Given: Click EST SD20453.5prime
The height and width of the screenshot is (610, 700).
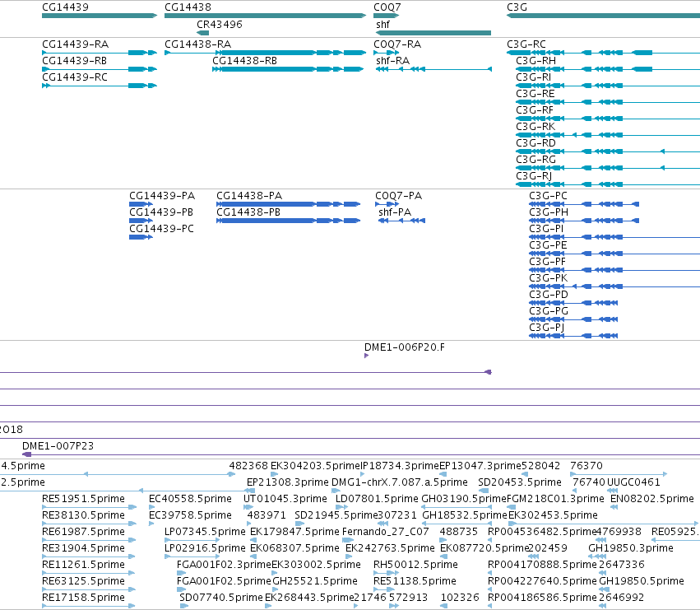Looking at the screenshot, I should (520, 482).
